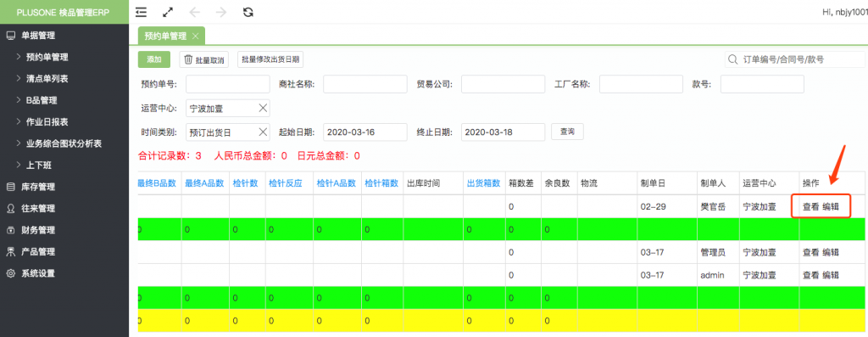Image resolution: width=868 pixels, height=337 pixels.
Task: Expand the B品管理 sidebar chevron
Action: point(19,100)
